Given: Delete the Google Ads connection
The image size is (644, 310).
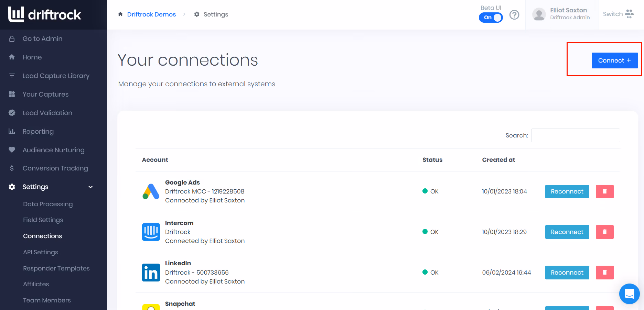Looking at the screenshot, I should [x=605, y=191].
